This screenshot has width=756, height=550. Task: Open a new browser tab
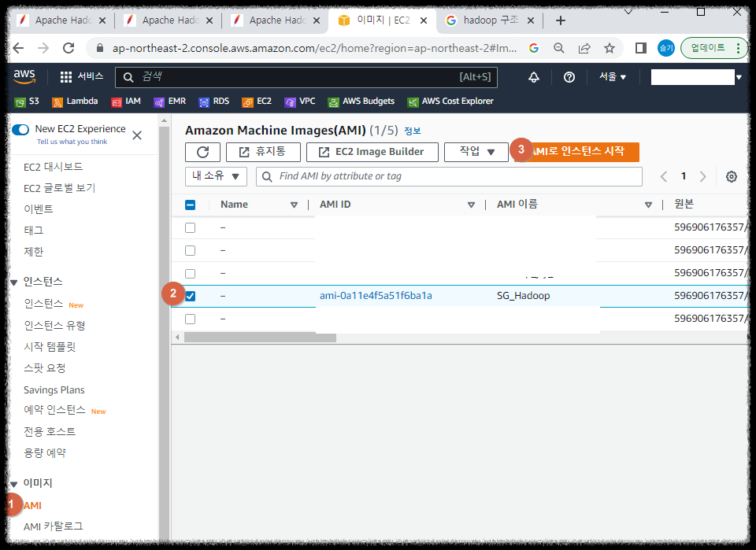pyautogui.click(x=560, y=20)
